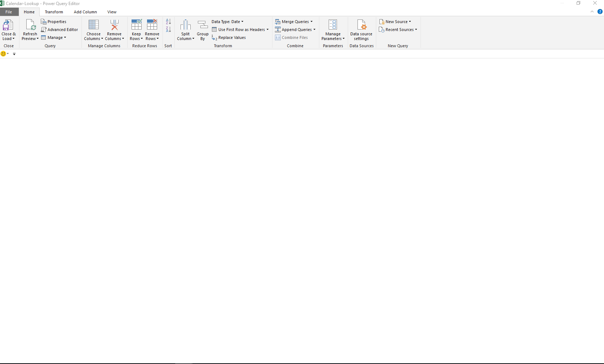Open the File menu
The image size is (604, 364).
[x=9, y=12]
